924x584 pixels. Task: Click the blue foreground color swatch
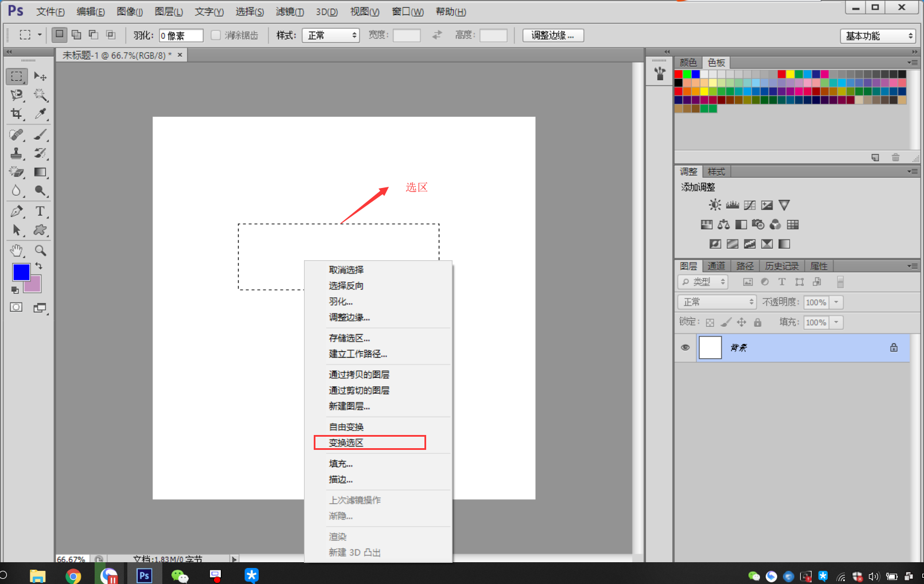[x=20, y=271]
